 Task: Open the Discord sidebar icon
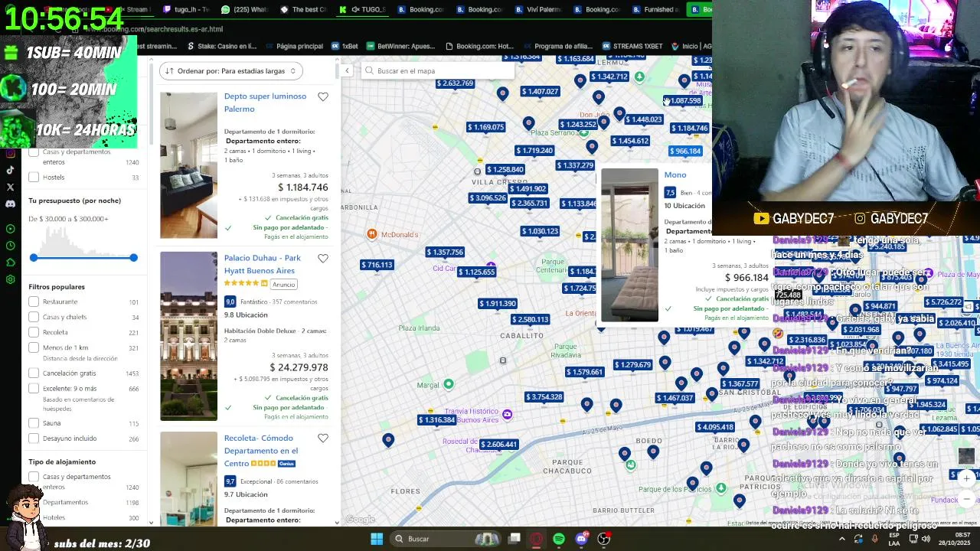click(11, 204)
